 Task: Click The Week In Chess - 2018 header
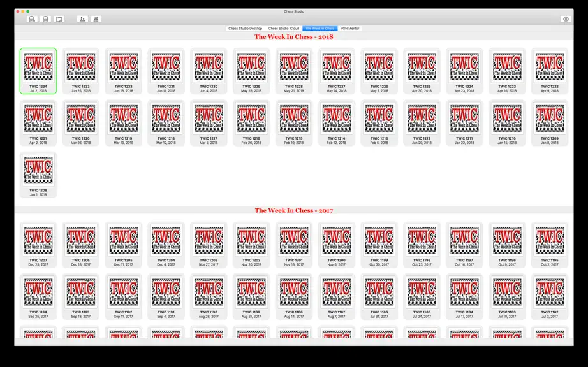click(x=294, y=37)
